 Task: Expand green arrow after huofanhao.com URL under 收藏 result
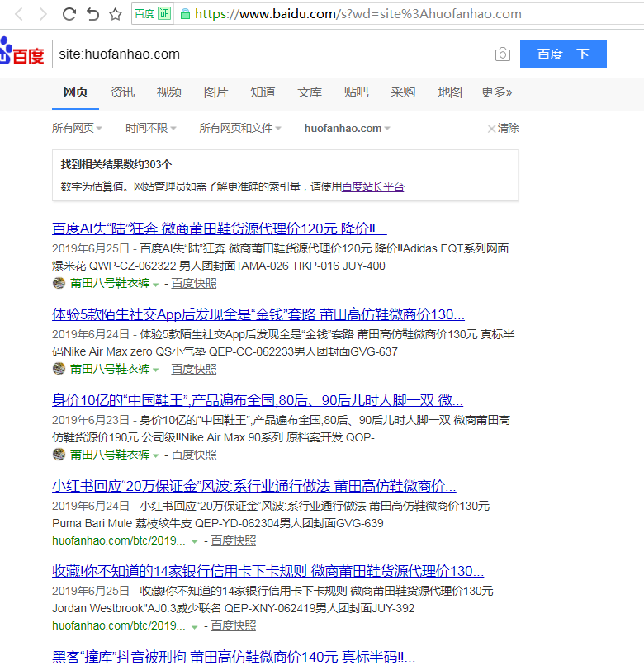point(194,627)
